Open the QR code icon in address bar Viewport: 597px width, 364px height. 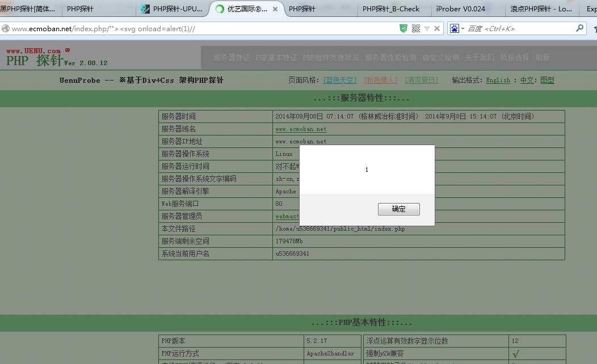[x=416, y=28]
